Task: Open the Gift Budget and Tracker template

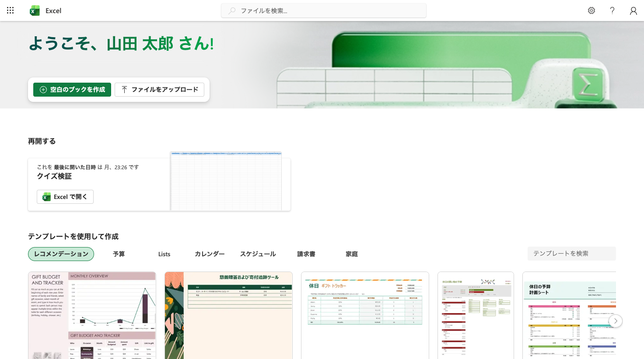Action: coord(92,315)
